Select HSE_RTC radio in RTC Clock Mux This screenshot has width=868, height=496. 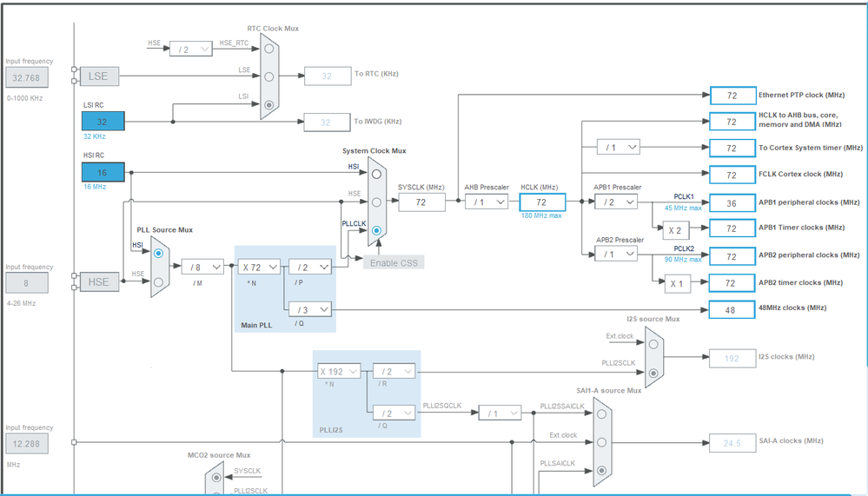[269, 49]
